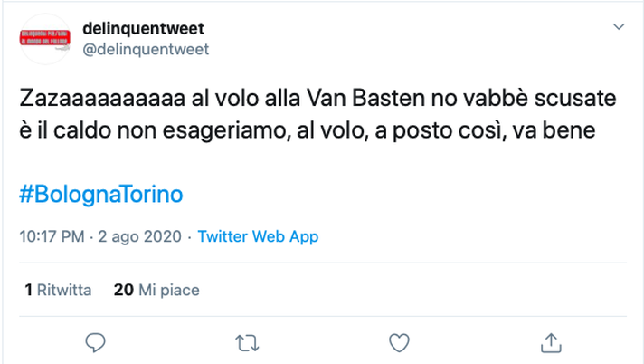Open the share tweet icon
This screenshot has width=644, height=364.
[x=549, y=342]
